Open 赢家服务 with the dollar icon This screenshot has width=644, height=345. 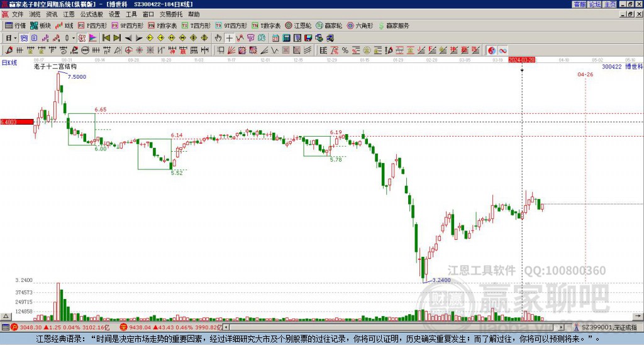[x=394, y=25]
